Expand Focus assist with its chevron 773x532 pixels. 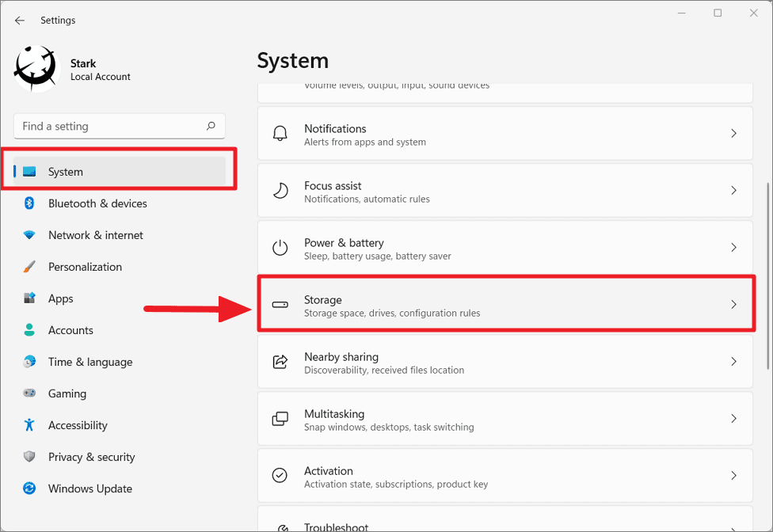coord(733,190)
